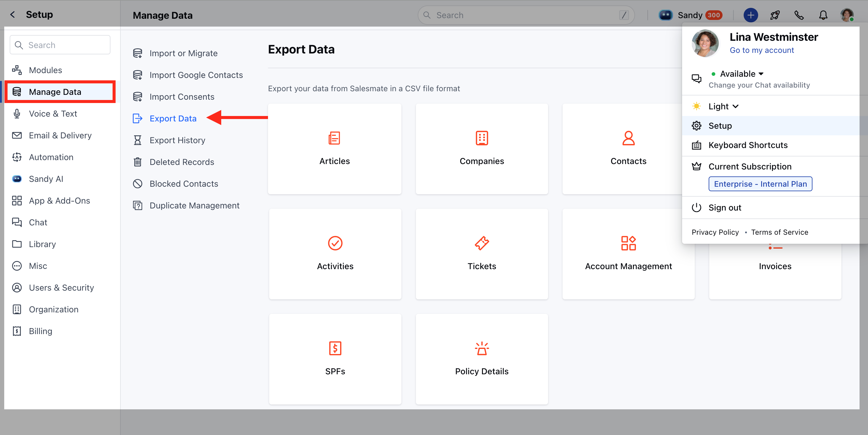Open the phone dialer icon
Image resolution: width=868 pixels, height=435 pixels.
799,15
